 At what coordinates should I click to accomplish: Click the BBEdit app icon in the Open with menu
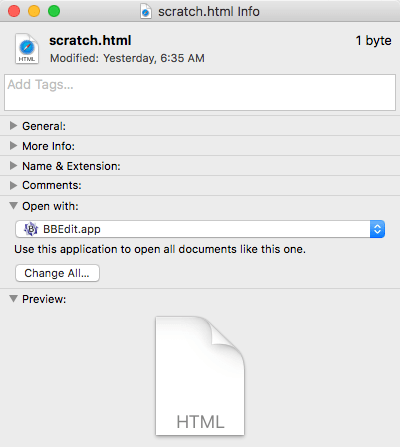point(31,229)
